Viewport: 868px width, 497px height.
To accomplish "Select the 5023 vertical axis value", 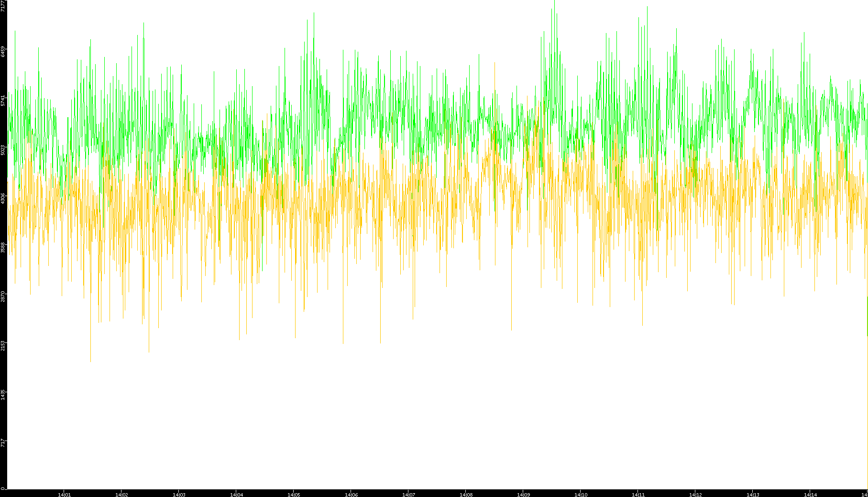I will pos(3,150).
